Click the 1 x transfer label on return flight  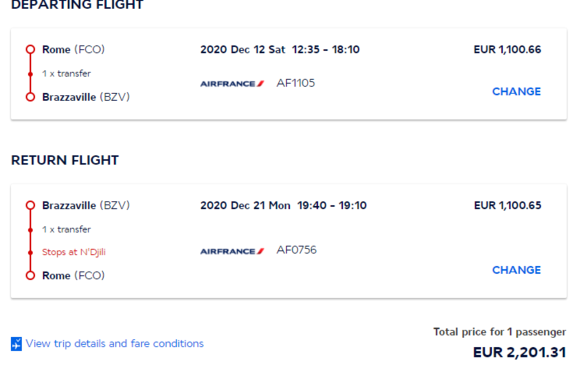pyautogui.click(x=66, y=229)
